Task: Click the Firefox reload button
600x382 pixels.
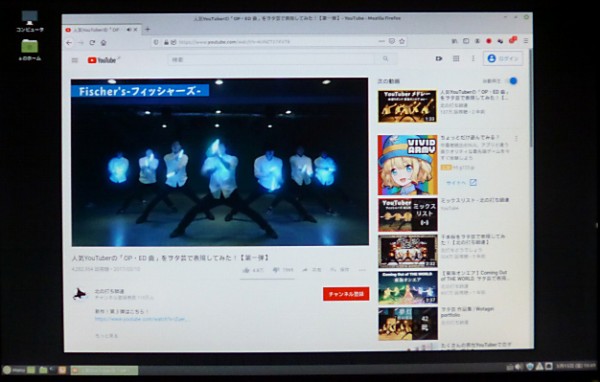Action: coord(92,42)
